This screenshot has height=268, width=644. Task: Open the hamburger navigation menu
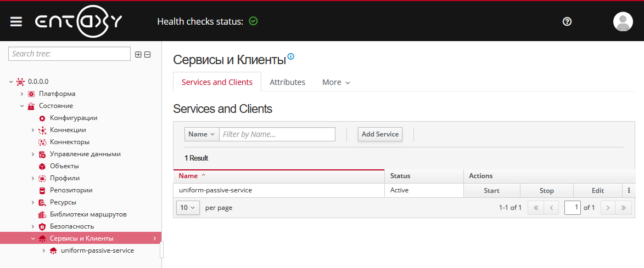[16, 21]
